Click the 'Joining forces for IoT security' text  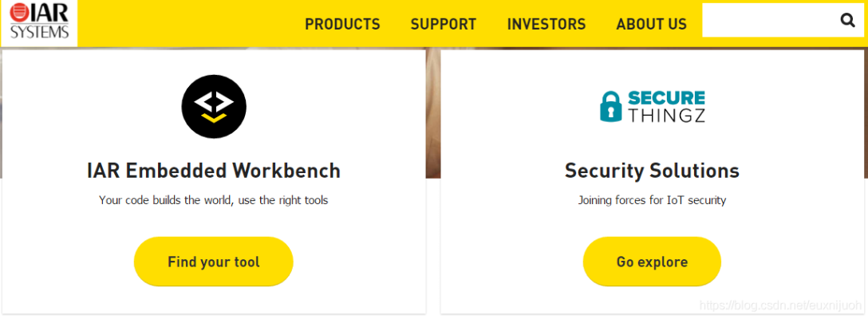[652, 200]
